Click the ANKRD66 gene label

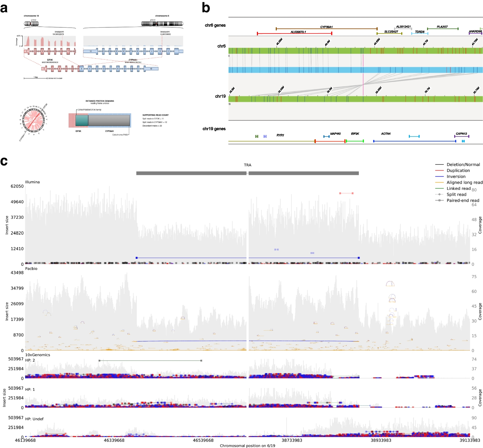(475, 32)
